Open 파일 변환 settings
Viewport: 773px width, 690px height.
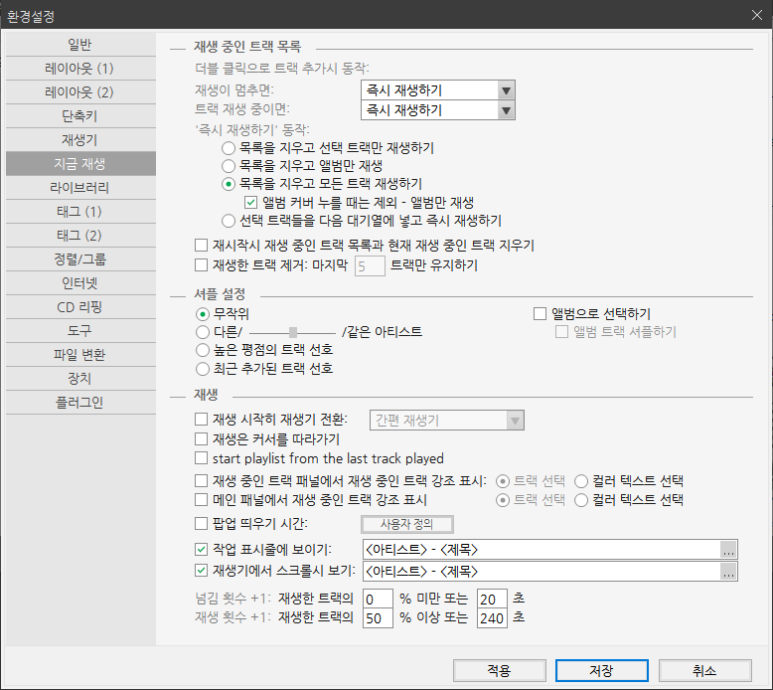pos(81,355)
